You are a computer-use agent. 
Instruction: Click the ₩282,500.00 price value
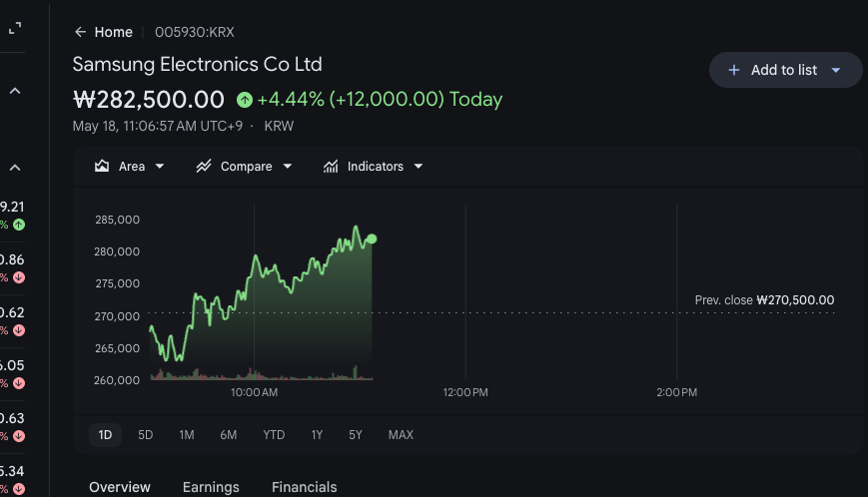click(x=149, y=100)
